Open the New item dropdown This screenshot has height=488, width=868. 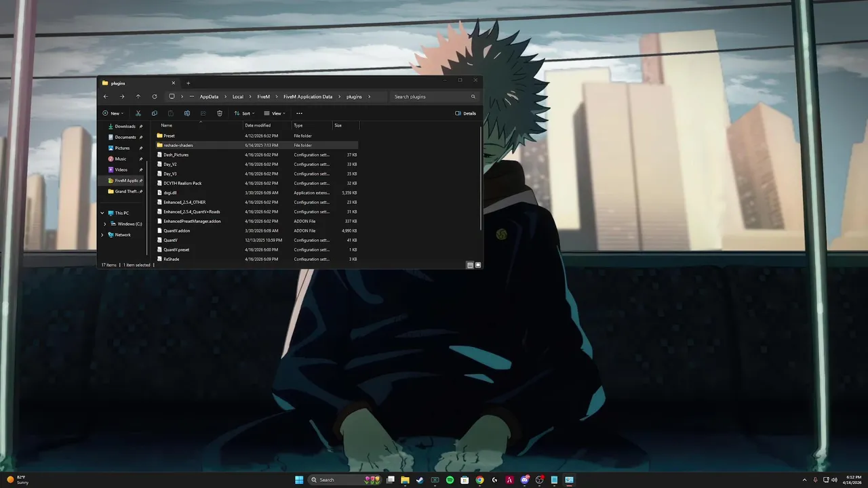coord(113,113)
